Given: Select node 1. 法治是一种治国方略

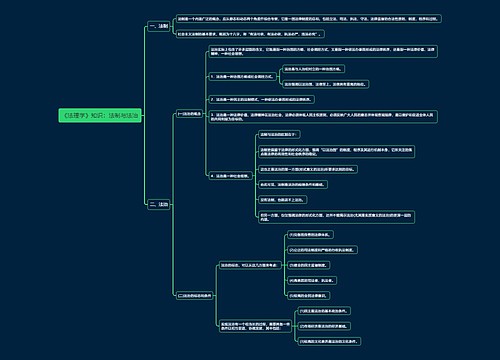Looking at the screenshot, I should (x=242, y=77).
